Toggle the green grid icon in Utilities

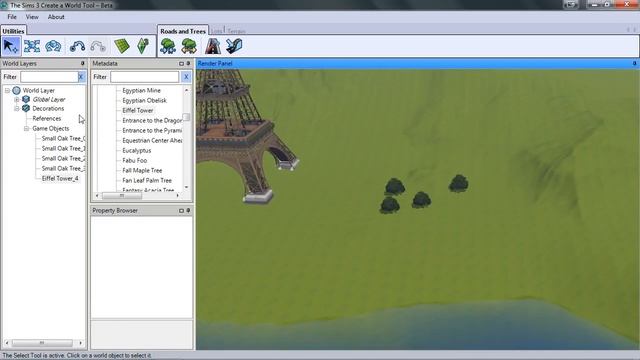(x=122, y=46)
